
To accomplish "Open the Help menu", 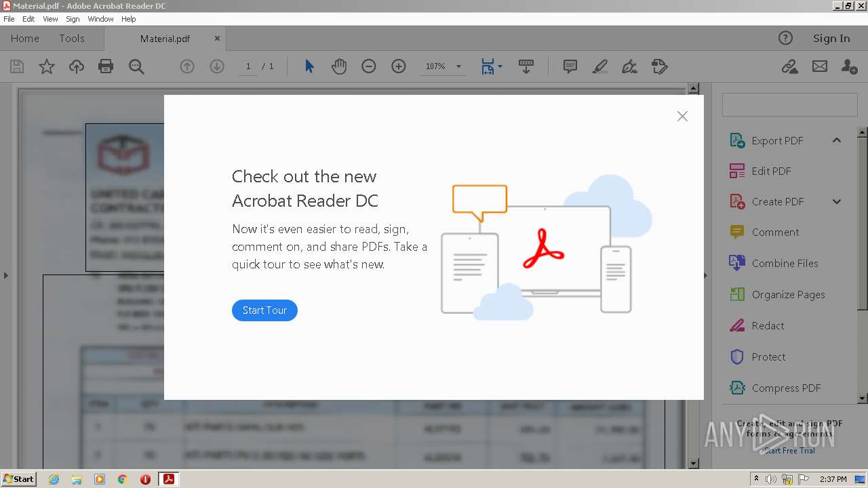I will click(x=129, y=19).
